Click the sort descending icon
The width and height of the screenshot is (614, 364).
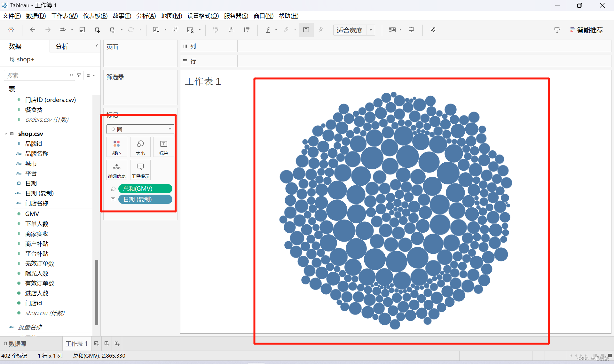(246, 30)
